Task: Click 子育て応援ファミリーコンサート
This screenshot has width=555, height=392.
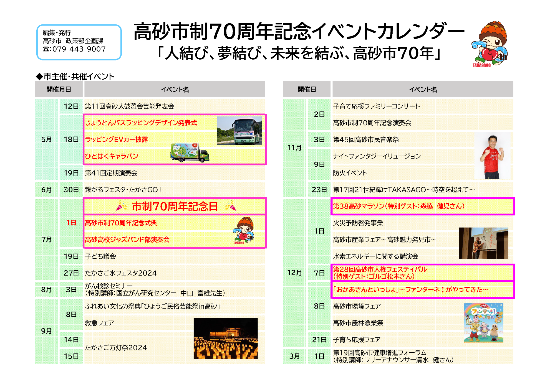Action: 377,106
